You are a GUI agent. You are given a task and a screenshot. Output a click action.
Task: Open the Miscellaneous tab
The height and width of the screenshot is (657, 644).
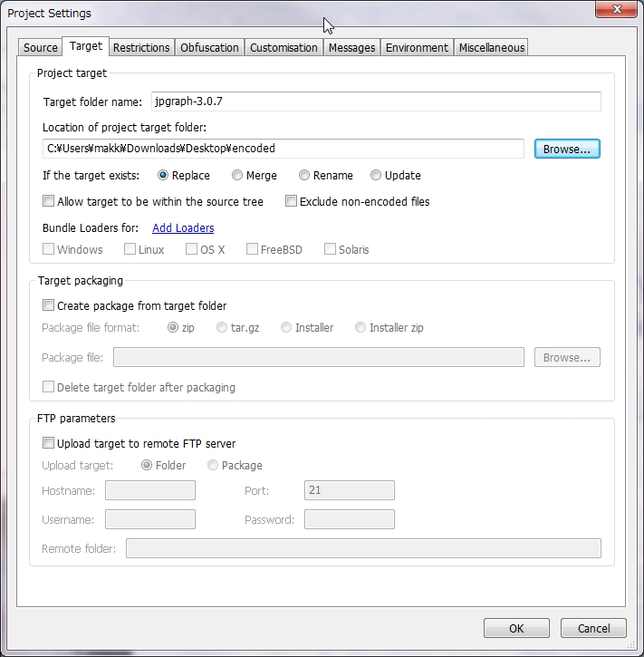pos(491,48)
